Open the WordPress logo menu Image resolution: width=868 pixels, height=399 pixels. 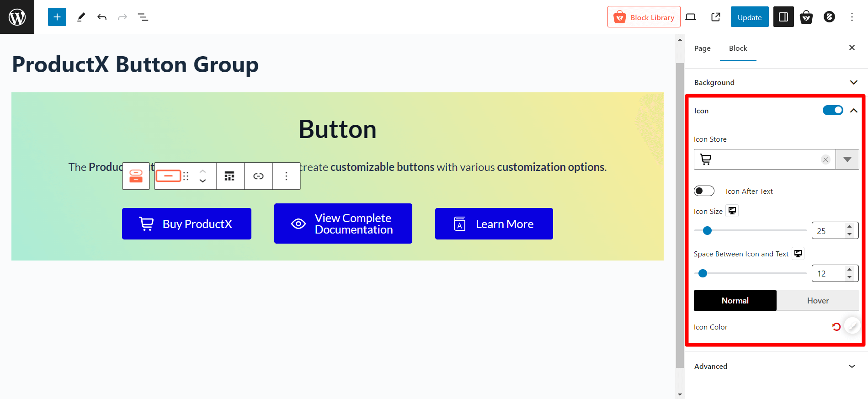(x=17, y=17)
